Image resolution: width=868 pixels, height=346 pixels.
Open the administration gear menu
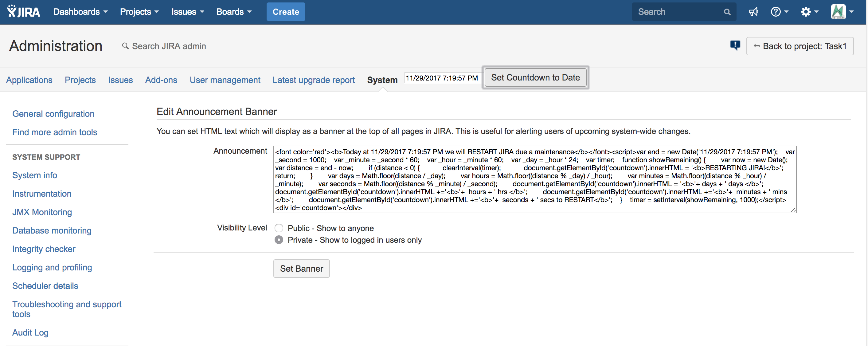(x=809, y=12)
